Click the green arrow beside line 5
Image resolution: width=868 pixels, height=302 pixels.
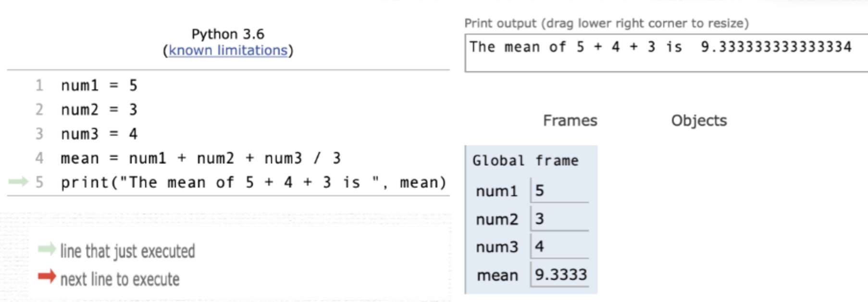click(19, 181)
